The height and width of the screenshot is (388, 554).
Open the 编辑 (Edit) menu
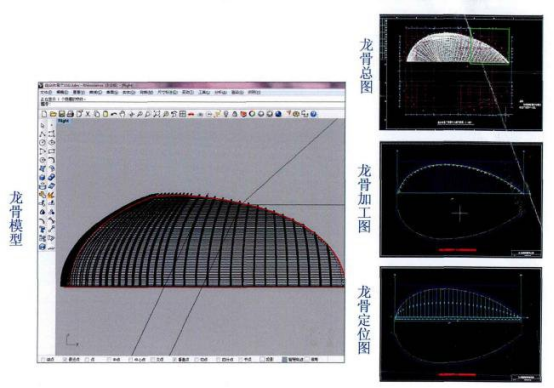click(x=62, y=92)
